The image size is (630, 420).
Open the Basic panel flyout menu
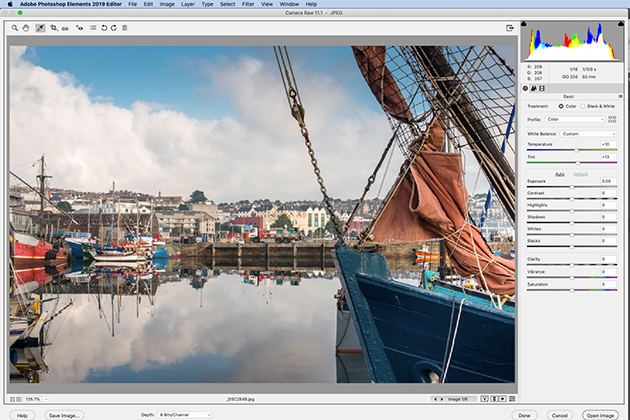tap(620, 96)
